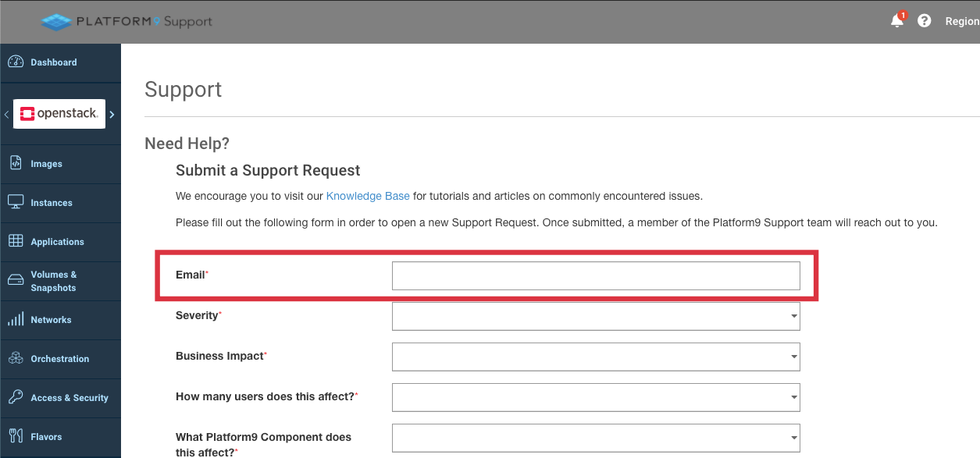The width and height of the screenshot is (980, 458).
Task: Click the Access & Security key icon
Action: [x=16, y=397]
